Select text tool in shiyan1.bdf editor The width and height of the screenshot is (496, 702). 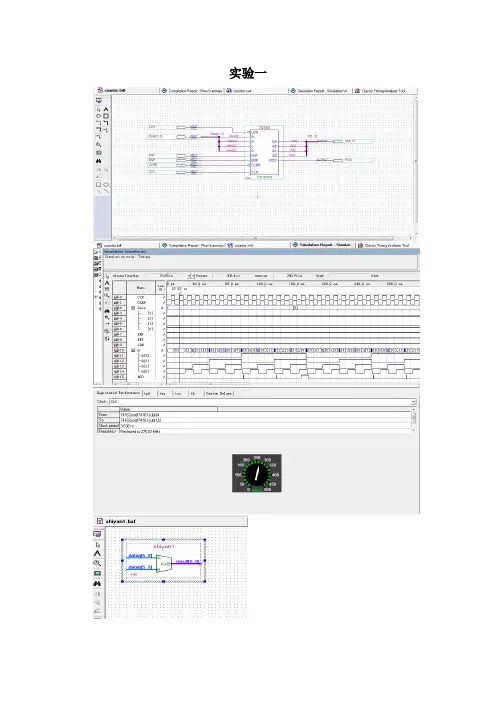[97, 553]
